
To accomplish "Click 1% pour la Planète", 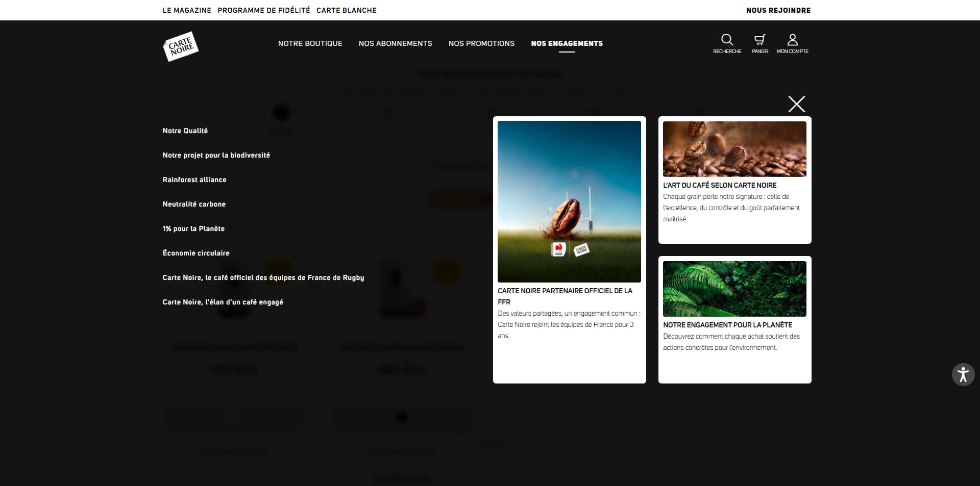I will 193,228.
